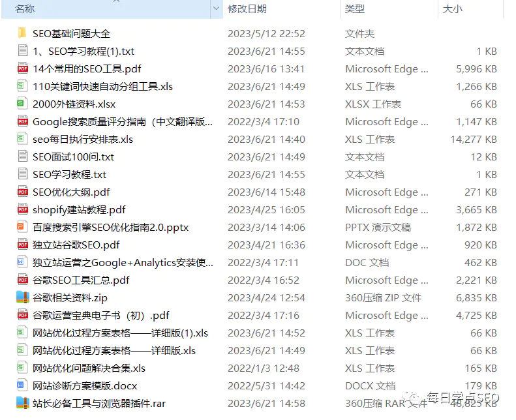The width and height of the screenshot is (516, 420).
Task: Click the green spreadsheet icon of 2000外链资料.xlsx
Action: tap(22, 104)
